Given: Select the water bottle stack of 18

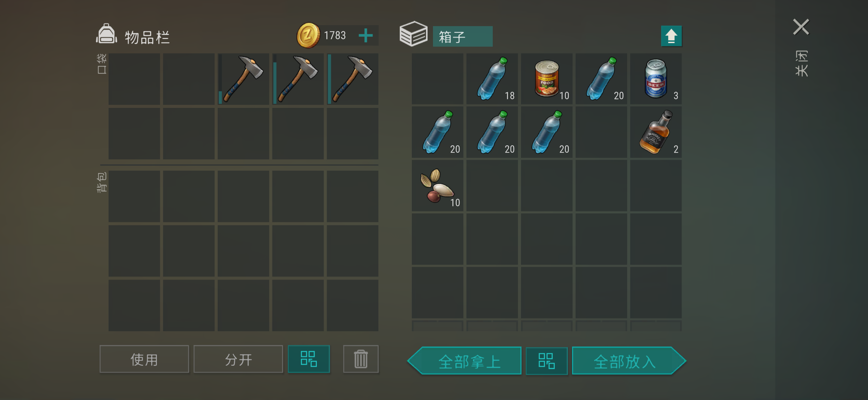Looking at the screenshot, I should point(492,79).
